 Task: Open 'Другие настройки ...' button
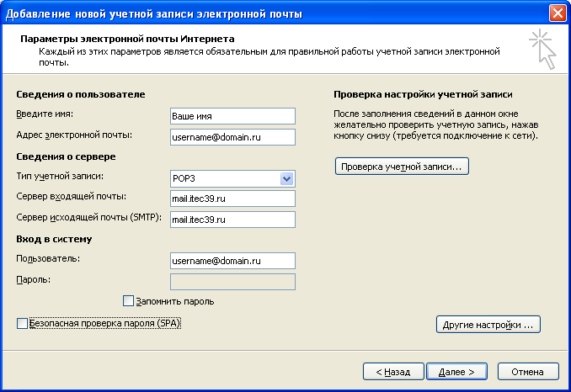[488, 324]
